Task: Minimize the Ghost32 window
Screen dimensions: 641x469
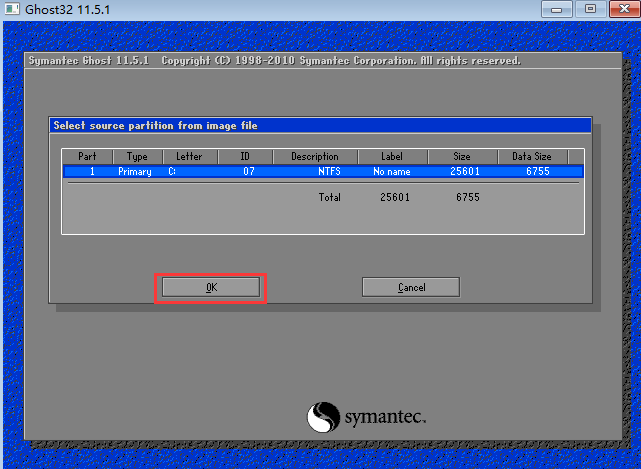Action: [x=557, y=9]
